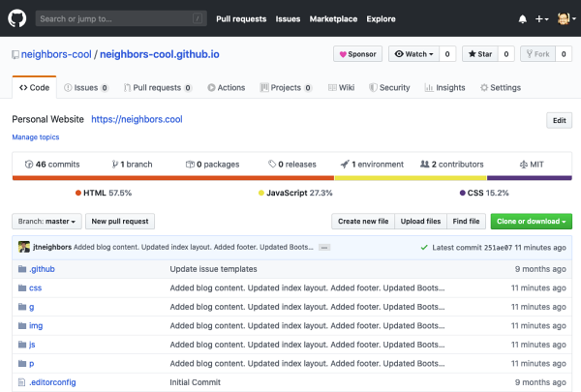Click the Edit description button
The height and width of the screenshot is (392, 581).
point(559,120)
